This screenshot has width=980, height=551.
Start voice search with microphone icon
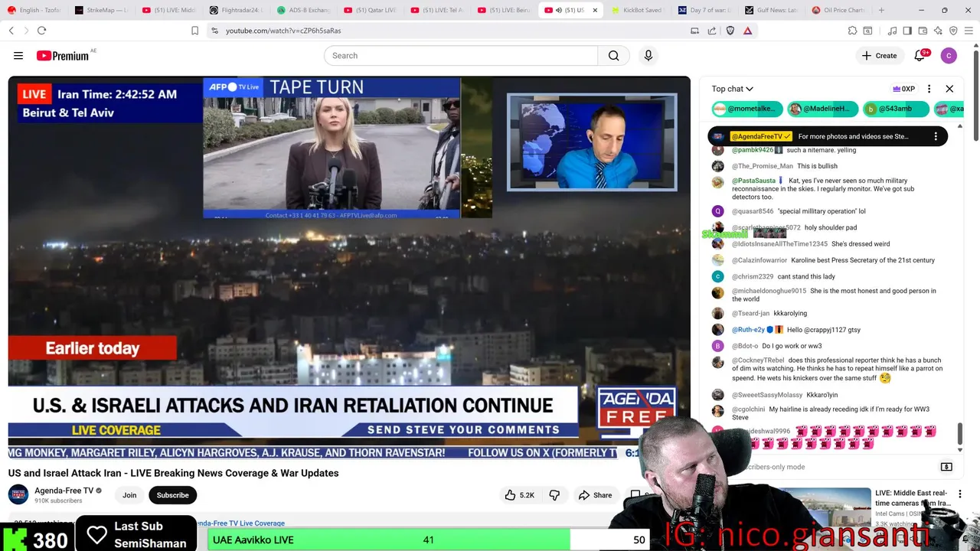click(648, 56)
